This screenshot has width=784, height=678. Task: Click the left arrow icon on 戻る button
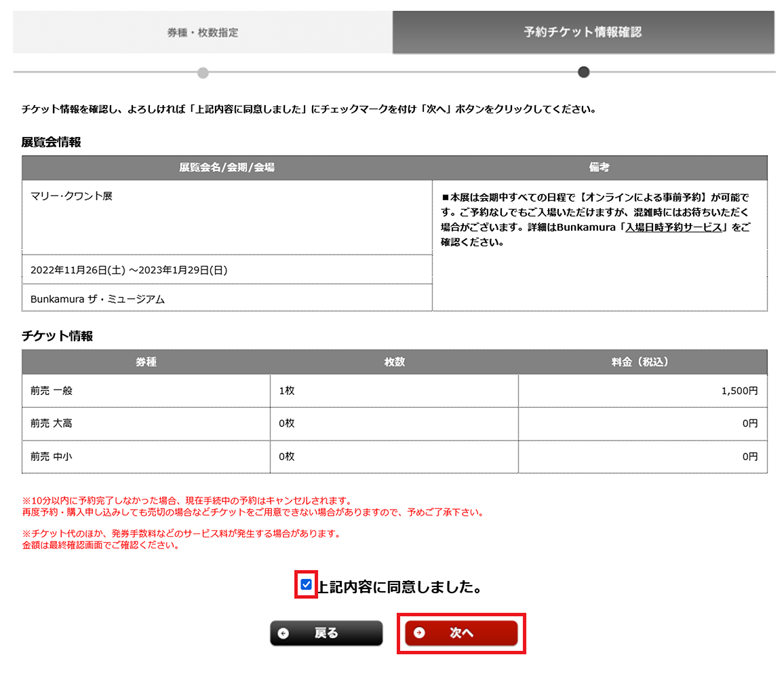tap(283, 633)
